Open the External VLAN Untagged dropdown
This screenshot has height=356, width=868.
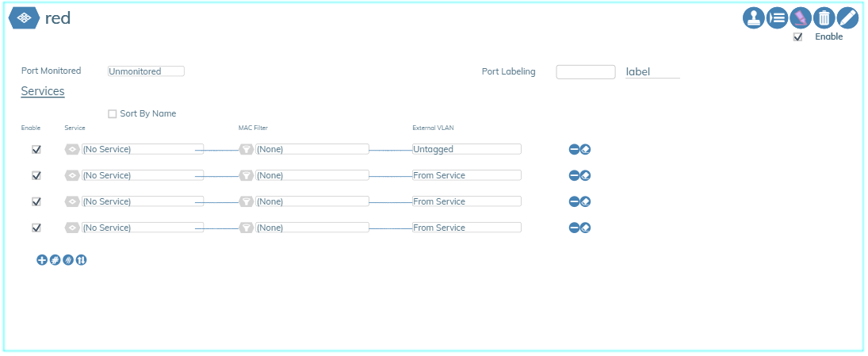tap(466, 149)
